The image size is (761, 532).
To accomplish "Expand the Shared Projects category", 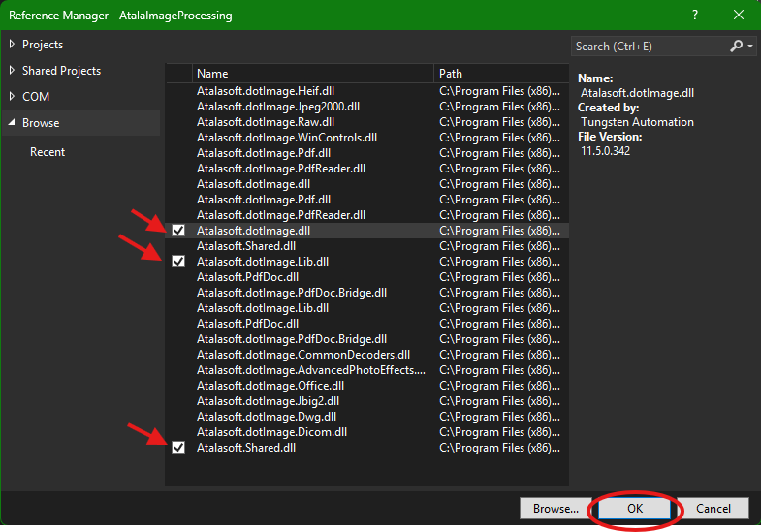I will point(12,71).
